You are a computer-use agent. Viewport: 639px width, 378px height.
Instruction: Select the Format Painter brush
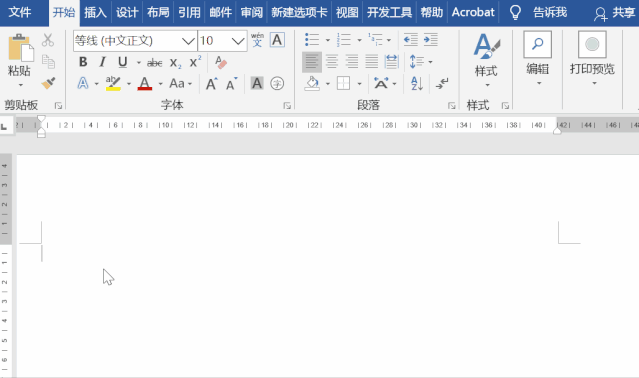click(x=48, y=83)
